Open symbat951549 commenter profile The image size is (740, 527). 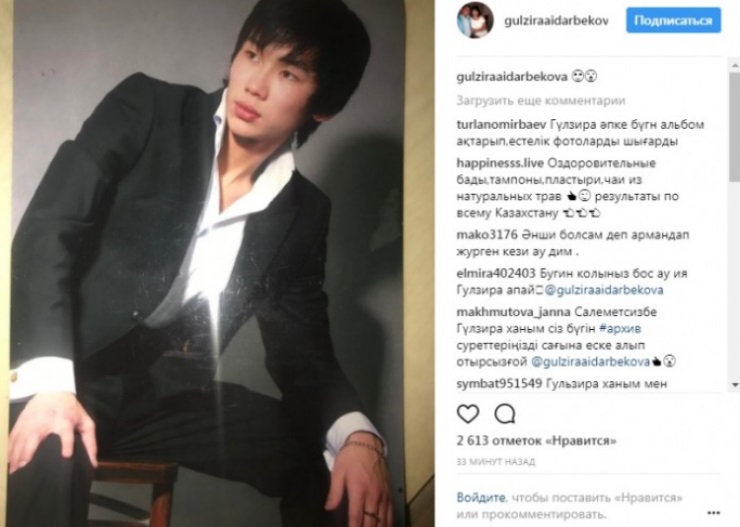click(499, 384)
